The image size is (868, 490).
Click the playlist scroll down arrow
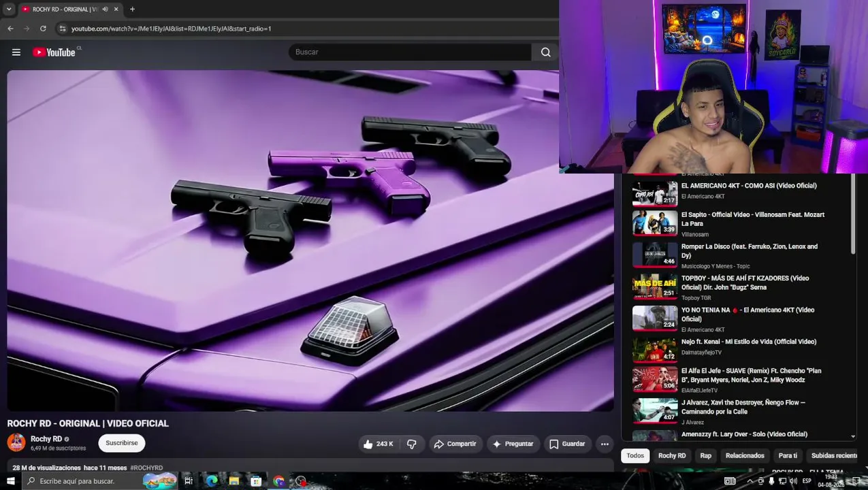point(853,437)
